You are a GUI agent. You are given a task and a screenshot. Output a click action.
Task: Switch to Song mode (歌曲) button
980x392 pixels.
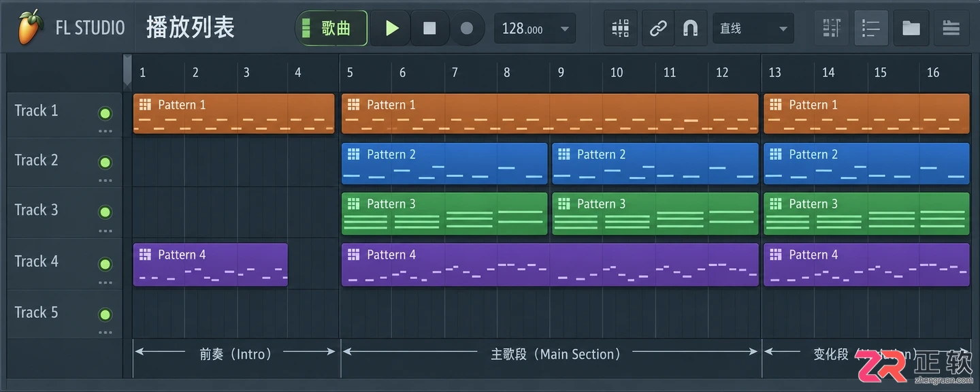point(331,28)
